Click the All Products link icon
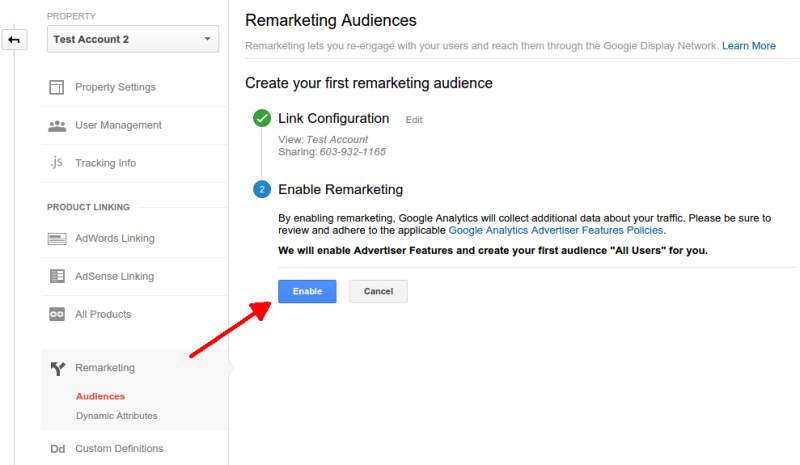 pyautogui.click(x=57, y=314)
